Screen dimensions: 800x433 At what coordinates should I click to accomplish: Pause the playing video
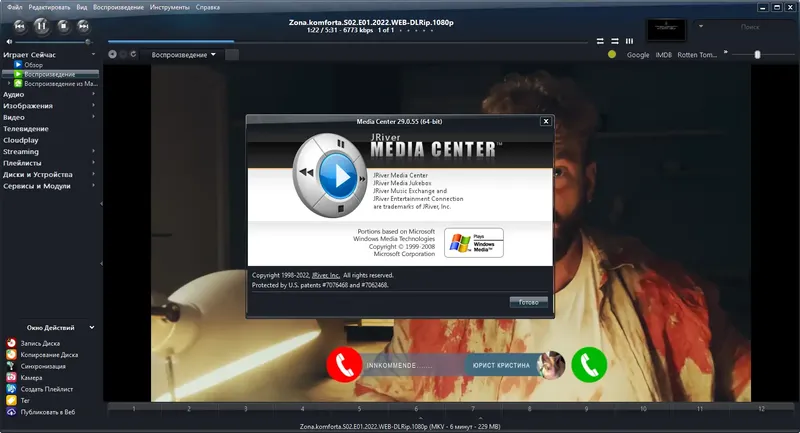(x=41, y=26)
